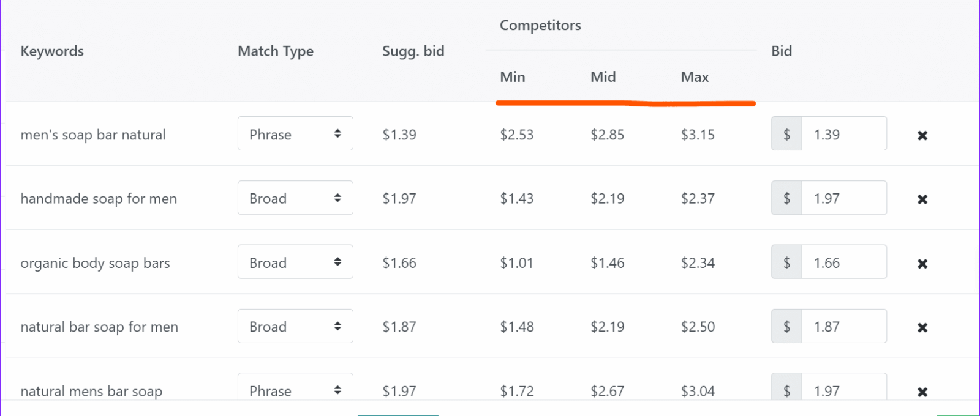Click the Keywords column header

[52, 51]
